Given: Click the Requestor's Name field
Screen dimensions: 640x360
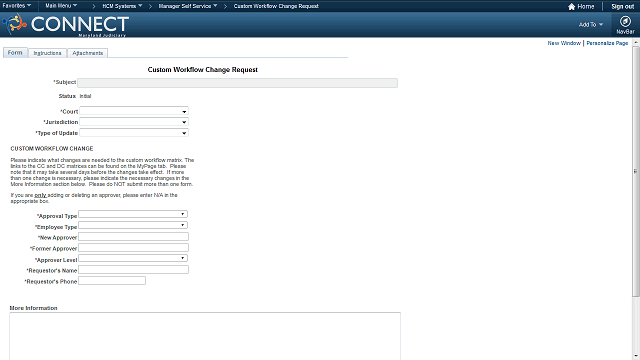Looking at the screenshot, I should [133, 269].
